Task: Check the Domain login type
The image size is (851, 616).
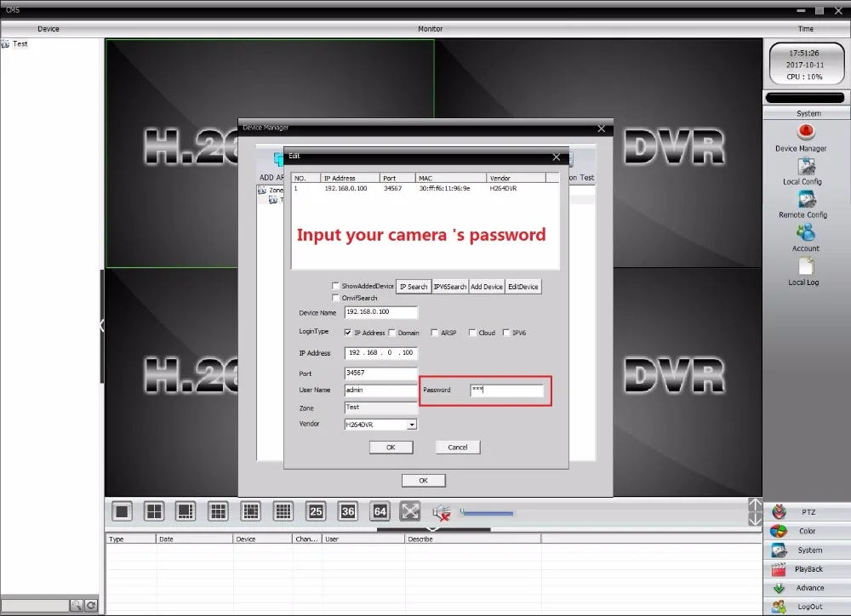Action: 391,333
